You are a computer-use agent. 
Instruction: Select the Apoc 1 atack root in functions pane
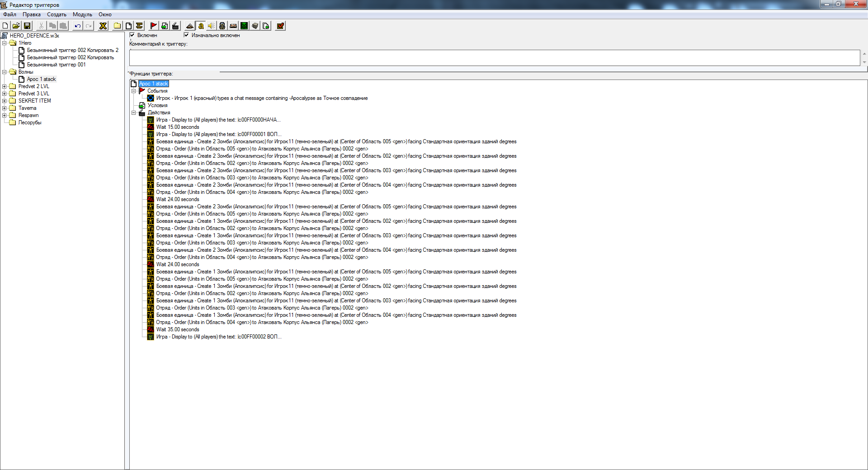(154, 84)
